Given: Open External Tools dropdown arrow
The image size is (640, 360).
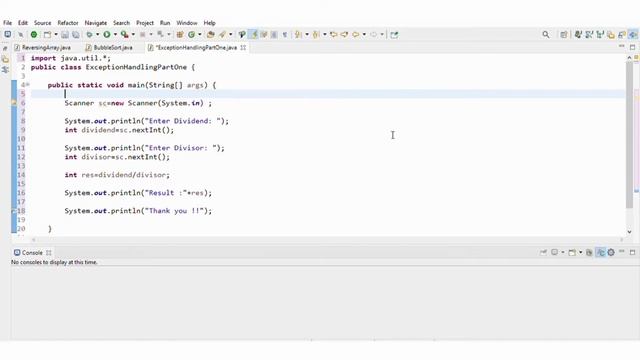Looking at the screenshot, I should coord(133,35).
